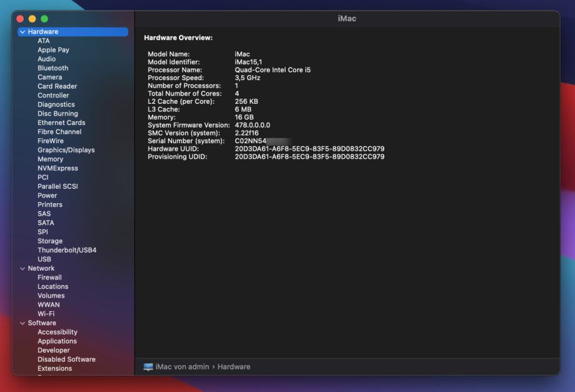
Task: Open Firewall under Network
Action: tap(49, 278)
